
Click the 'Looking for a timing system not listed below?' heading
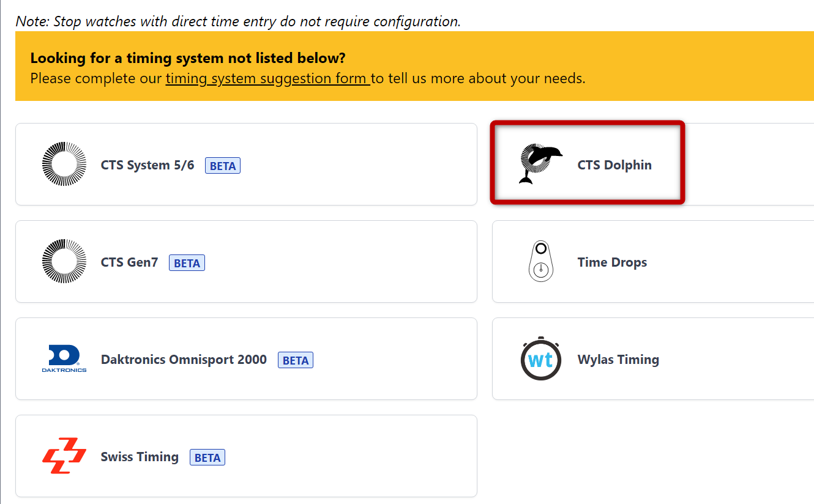tap(188, 59)
